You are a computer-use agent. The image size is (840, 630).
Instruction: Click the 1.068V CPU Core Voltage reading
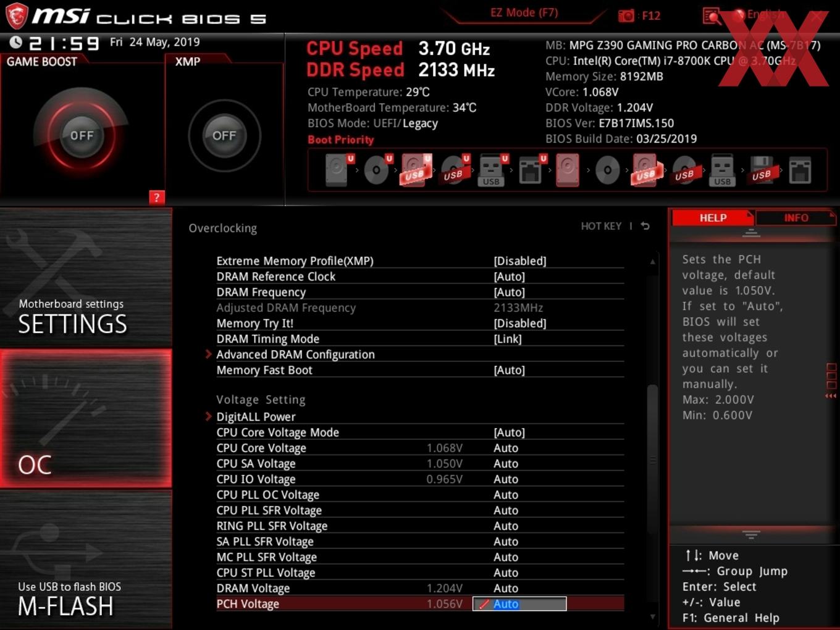[444, 448]
